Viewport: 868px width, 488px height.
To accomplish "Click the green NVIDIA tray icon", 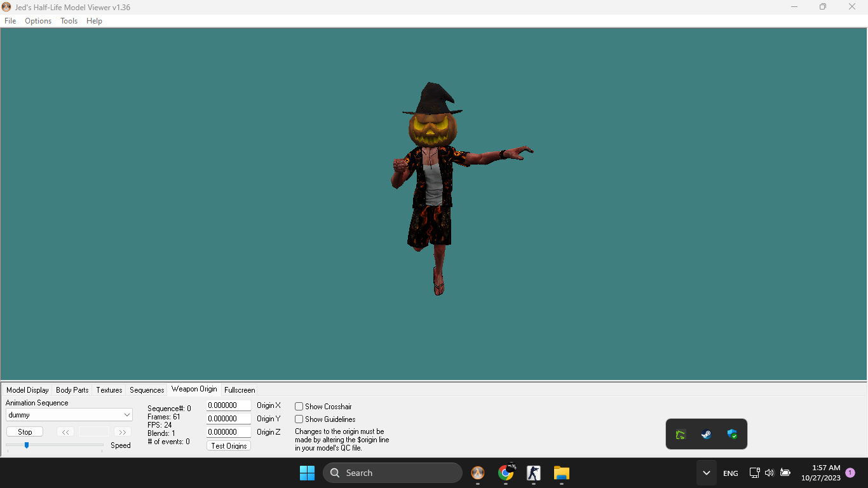I will click(x=681, y=435).
